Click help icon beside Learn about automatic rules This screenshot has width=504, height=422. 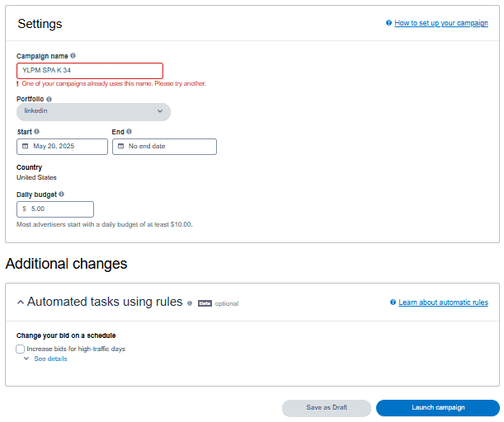393,302
